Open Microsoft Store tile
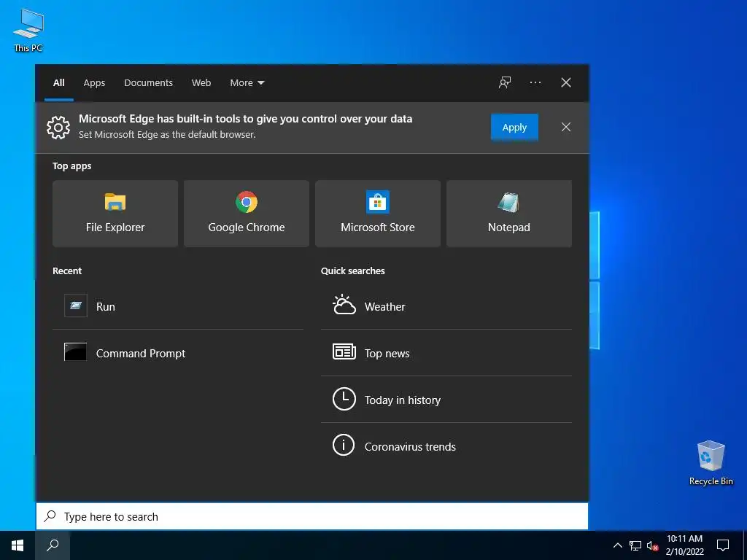Viewport: 747px width, 560px height. click(x=378, y=214)
